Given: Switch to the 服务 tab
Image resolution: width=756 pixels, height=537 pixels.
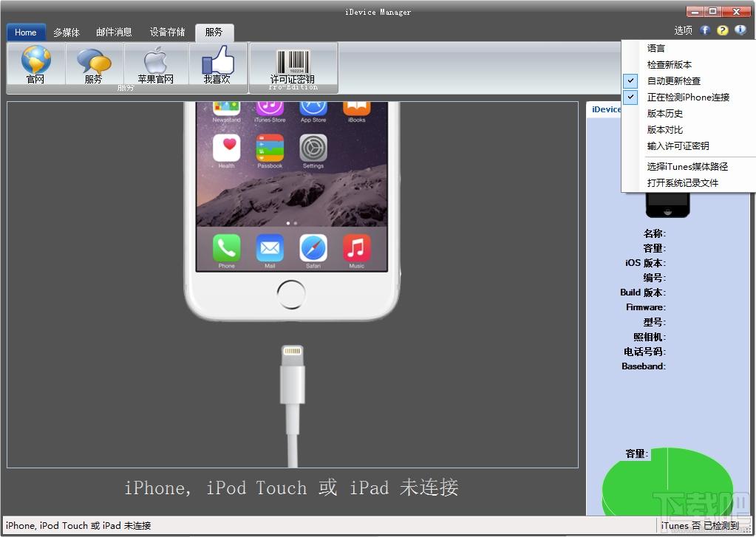Looking at the screenshot, I should pos(214,33).
